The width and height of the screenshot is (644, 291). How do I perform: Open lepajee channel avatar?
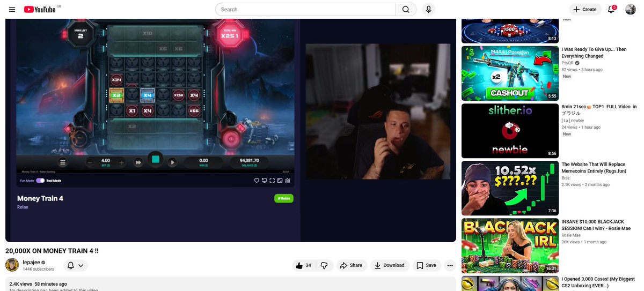pyautogui.click(x=12, y=265)
